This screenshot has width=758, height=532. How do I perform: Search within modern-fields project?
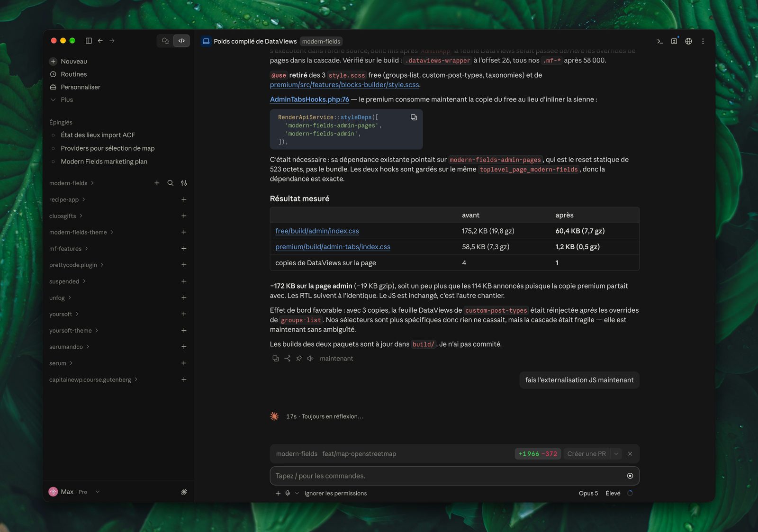170,183
